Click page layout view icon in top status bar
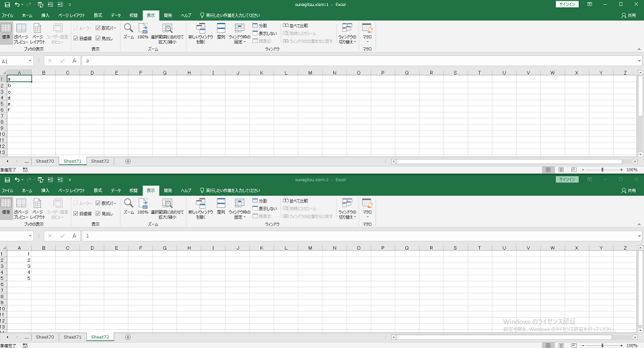The height and width of the screenshot is (348, 644). [561, 170]
